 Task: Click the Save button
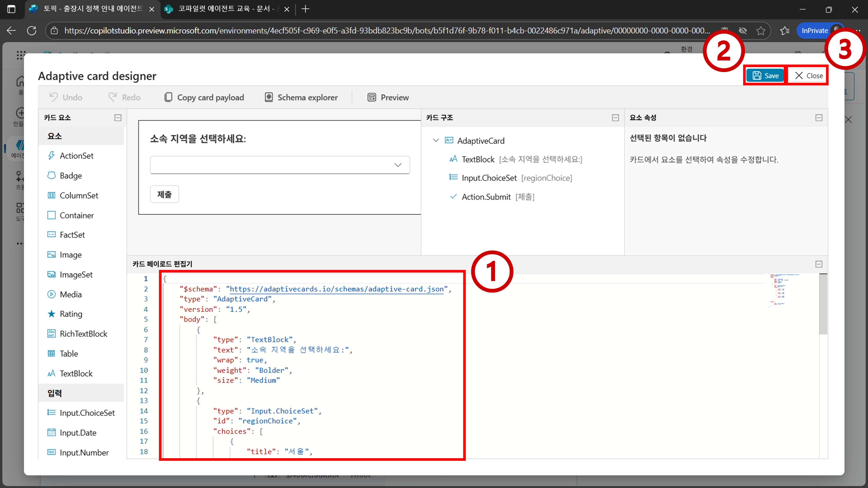point(765,76)
